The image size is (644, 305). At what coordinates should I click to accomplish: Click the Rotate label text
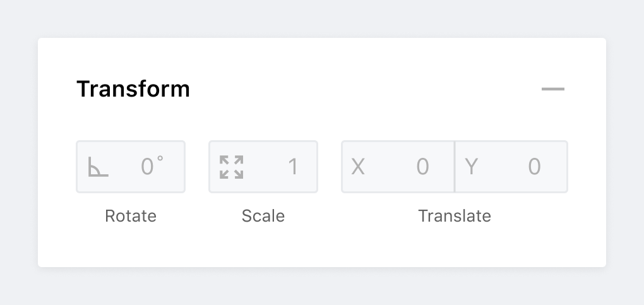tap(131, 216)
